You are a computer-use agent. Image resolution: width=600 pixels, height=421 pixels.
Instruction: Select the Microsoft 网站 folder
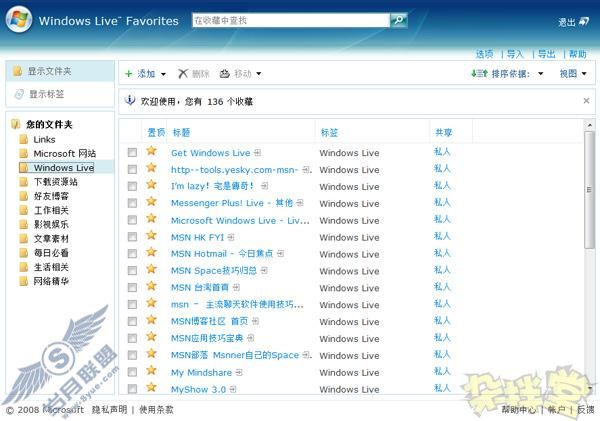click(65, 153)
